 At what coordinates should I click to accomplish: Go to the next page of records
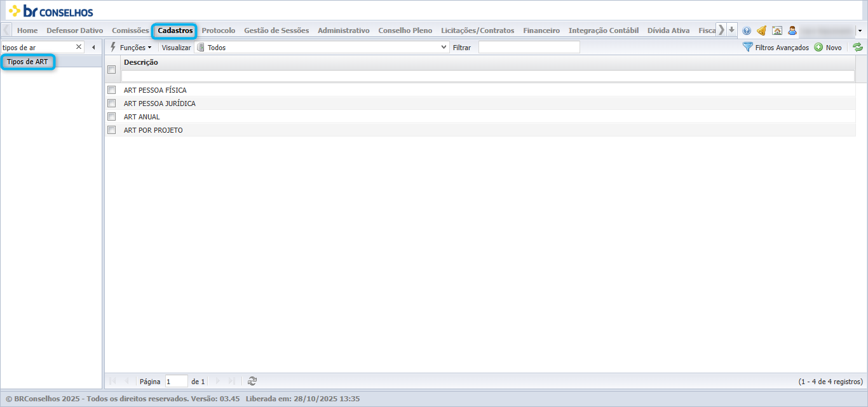click(x=217, y=381)
